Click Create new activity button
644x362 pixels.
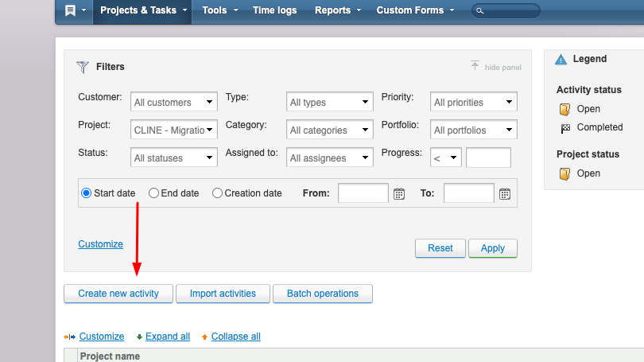(118, 294)
